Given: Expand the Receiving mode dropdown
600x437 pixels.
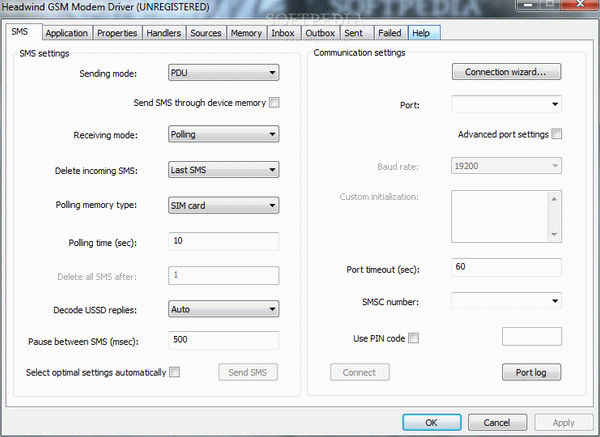Looking at the screenshot, I should click(223, 134).
